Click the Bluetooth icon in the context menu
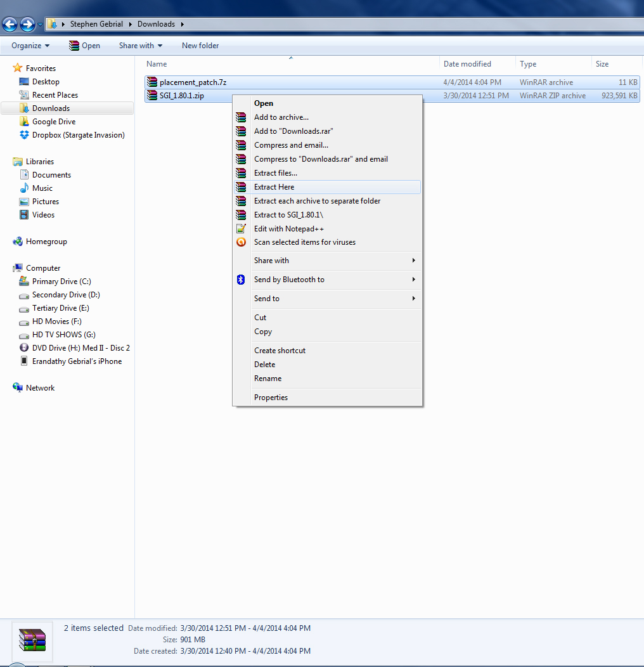The image size is (644, 667). pyautogui.click(x=241, y=280)
